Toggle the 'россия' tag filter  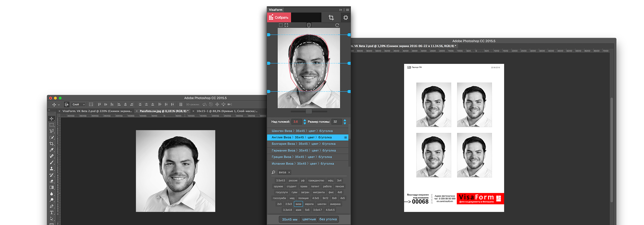[293, 181]
